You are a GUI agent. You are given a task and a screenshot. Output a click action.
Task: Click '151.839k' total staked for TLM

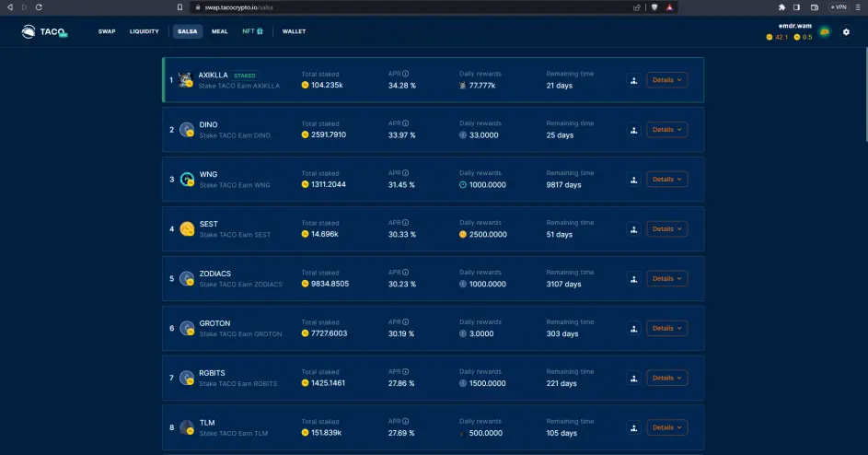point(326,432)
